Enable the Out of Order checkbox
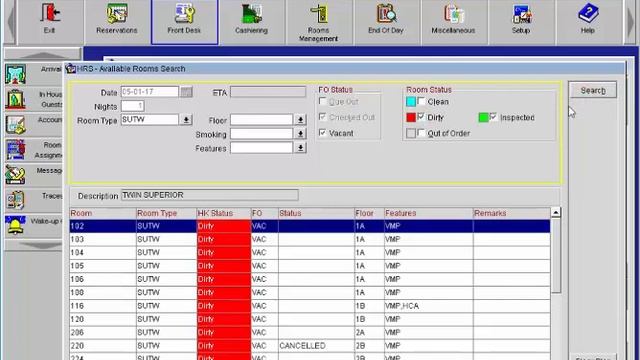Viewport: 640px width, 360px height. tap(421, 133)
